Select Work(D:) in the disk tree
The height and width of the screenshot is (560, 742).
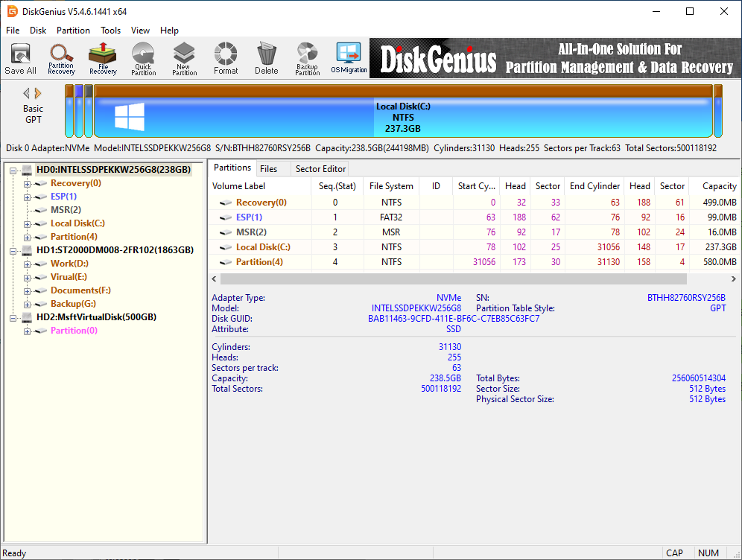point(69,264)
